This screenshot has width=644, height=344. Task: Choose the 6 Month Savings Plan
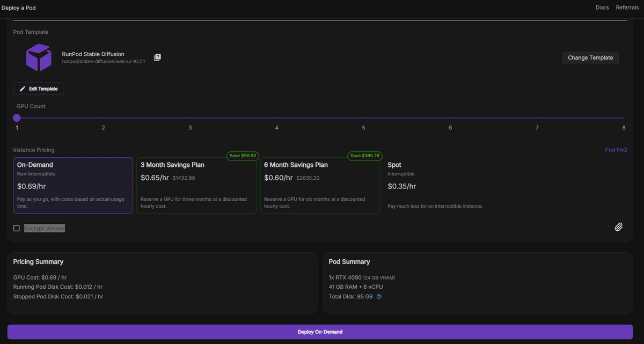tap(320, 185)
